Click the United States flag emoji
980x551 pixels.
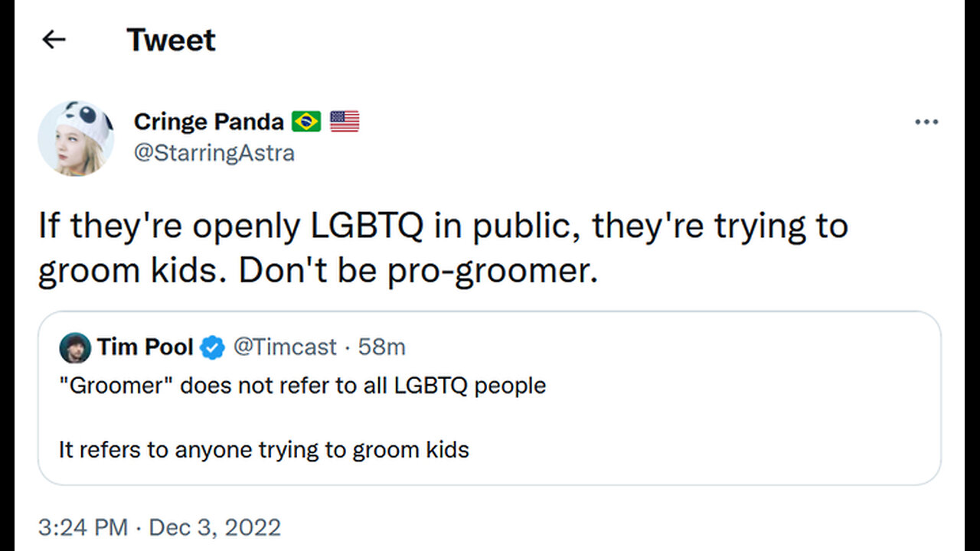[x=345, y=121]
